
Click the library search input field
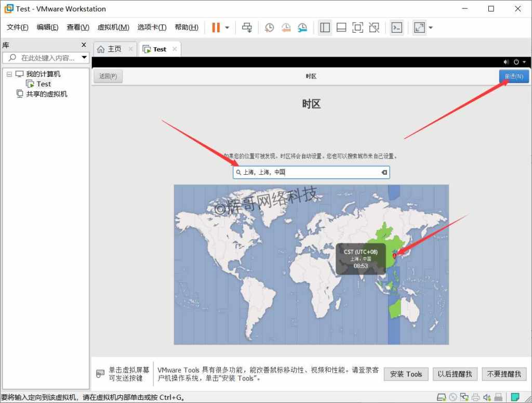pyautogui.click(x=46, y=58)
